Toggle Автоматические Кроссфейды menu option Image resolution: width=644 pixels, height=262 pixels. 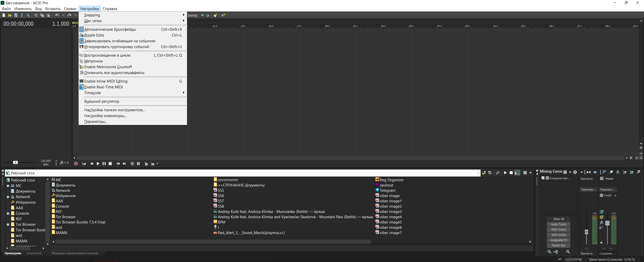click(x=110, y=29)
